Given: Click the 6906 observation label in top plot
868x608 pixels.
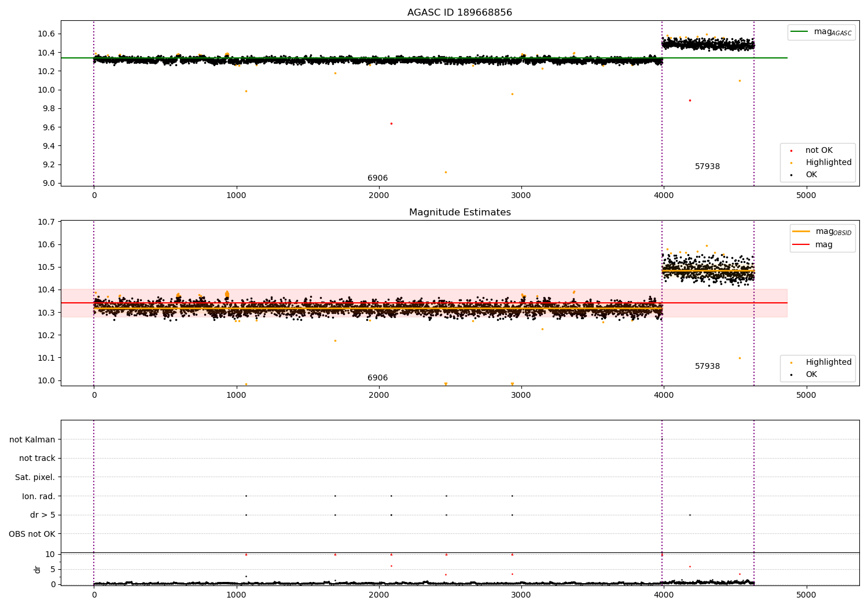Looking at the screenshot, I should pyautogui.click(x=377, y=178).
